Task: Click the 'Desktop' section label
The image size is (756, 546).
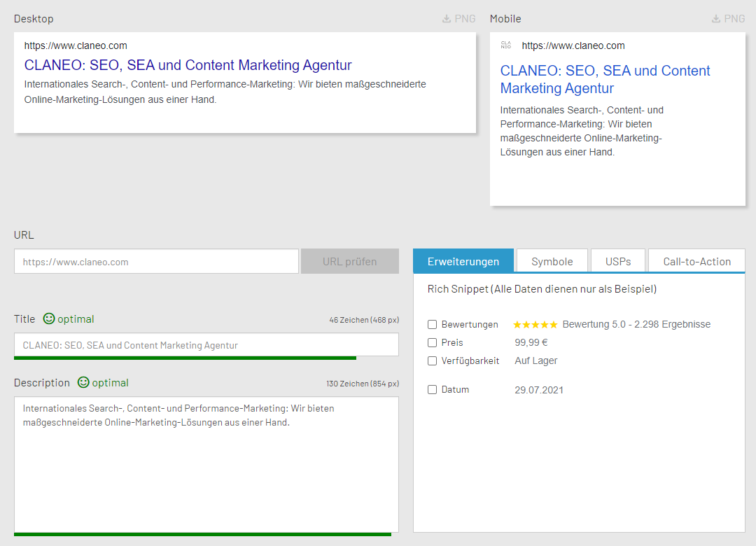Action: [x=34, y=19]
